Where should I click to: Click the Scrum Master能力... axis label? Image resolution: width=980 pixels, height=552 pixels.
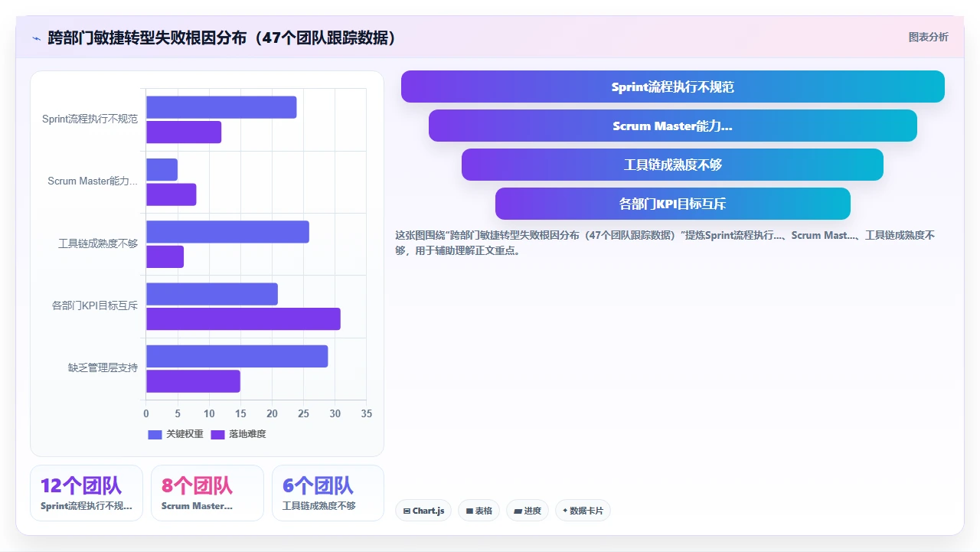point(93,181)
